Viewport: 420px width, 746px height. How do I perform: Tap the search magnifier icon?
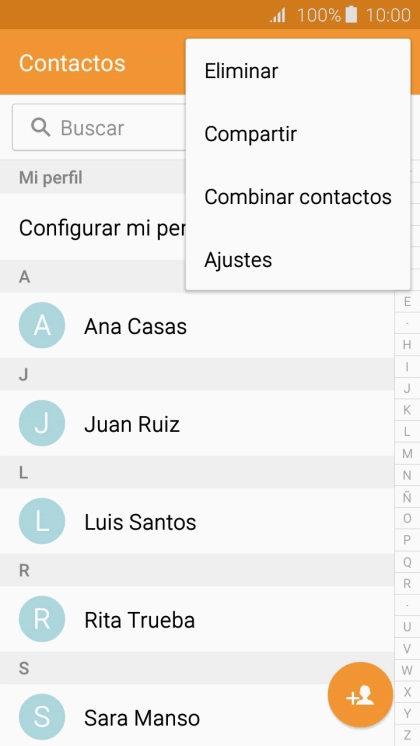click(41, 128)
